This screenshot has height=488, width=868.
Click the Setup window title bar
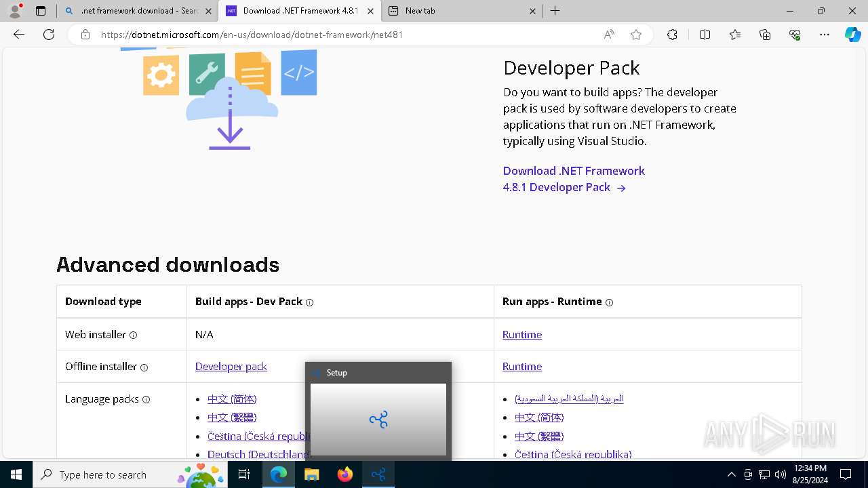pos(378,373)
